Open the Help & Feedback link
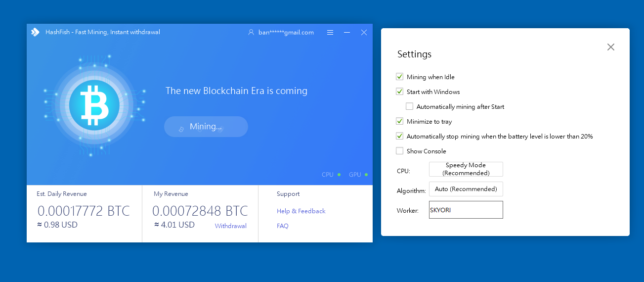This screenshot has height=282, width=644. click(x=301, y=211)
